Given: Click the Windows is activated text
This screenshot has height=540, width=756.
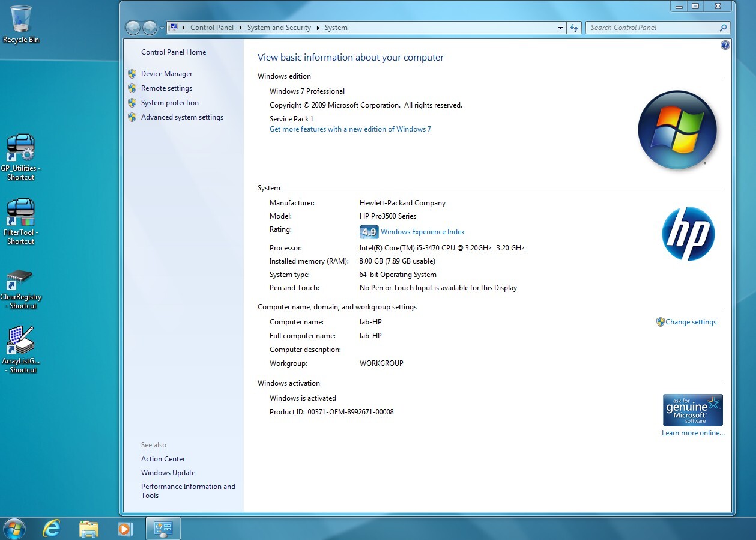Looking at the screenshot, I should click(x=303, y=398).
